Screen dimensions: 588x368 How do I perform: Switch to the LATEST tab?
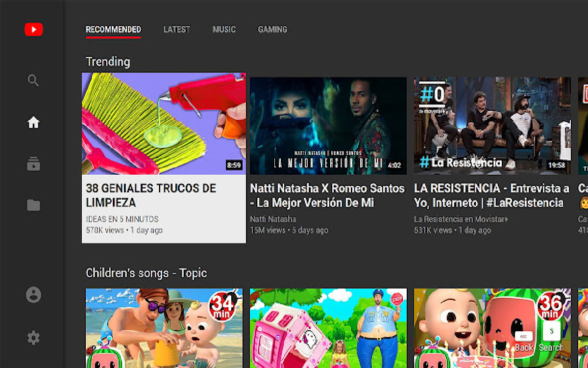click(176, 29)
